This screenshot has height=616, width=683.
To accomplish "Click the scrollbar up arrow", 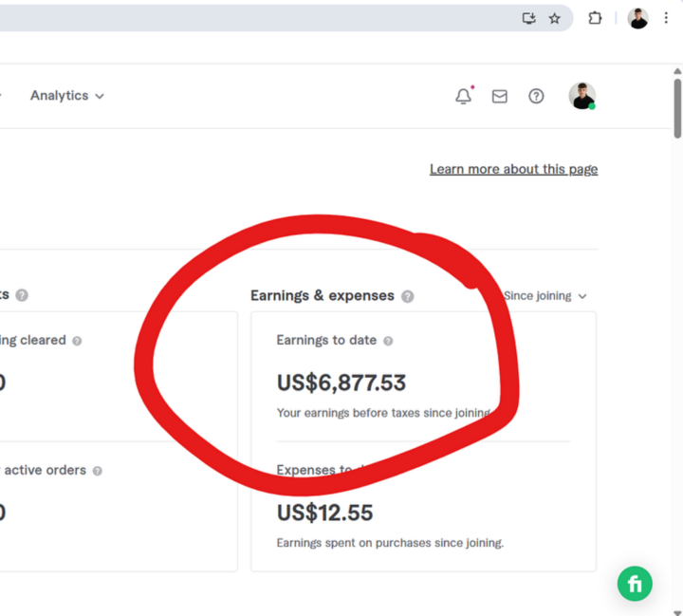I will tap(677, 71).
